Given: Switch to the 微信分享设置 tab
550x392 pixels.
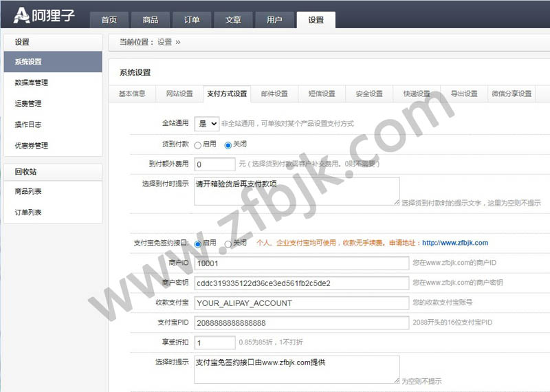Looking at the screenshot, I should coord(511,94).
